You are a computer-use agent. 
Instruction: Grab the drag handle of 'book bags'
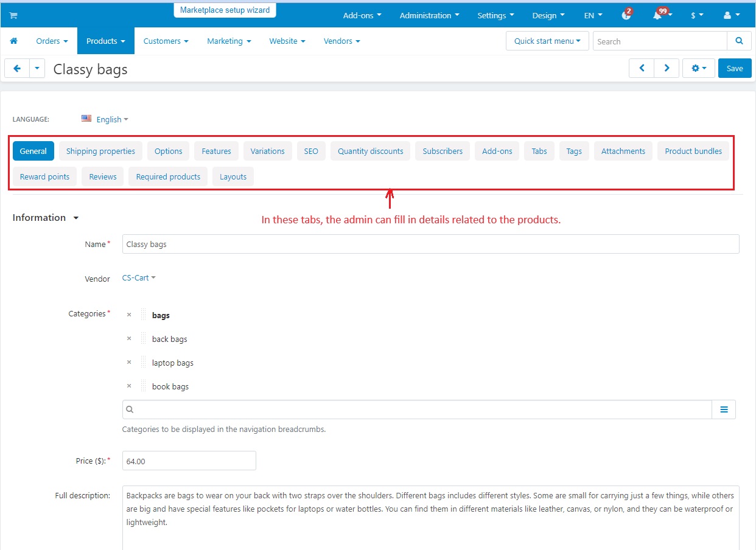(x=144, y=386)
